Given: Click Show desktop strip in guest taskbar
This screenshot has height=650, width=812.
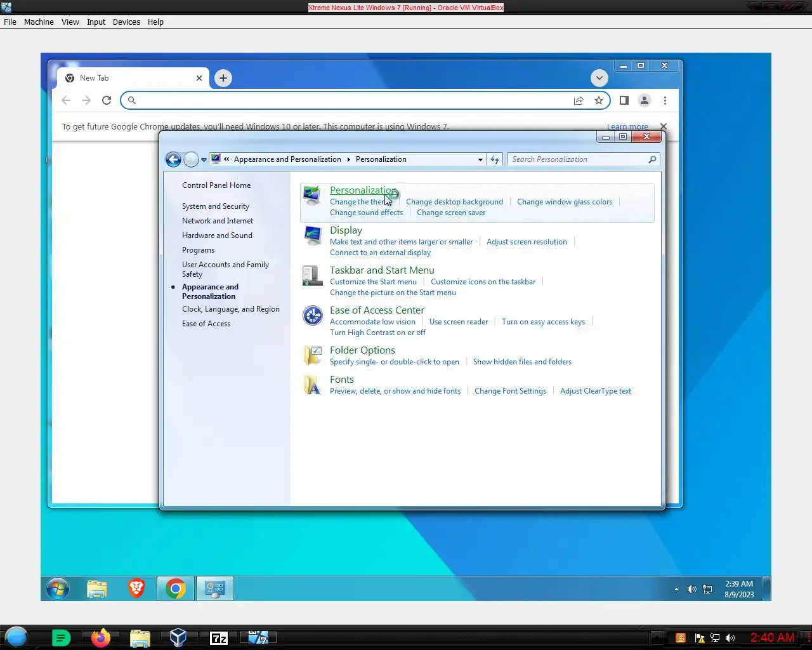Looking at the screenshot, I should (x=767, y=589).
